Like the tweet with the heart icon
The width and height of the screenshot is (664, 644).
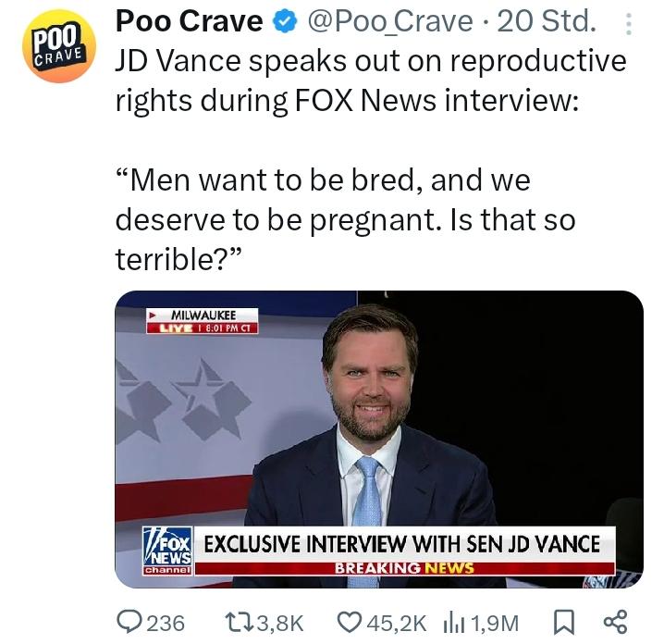tap(350, 623)
